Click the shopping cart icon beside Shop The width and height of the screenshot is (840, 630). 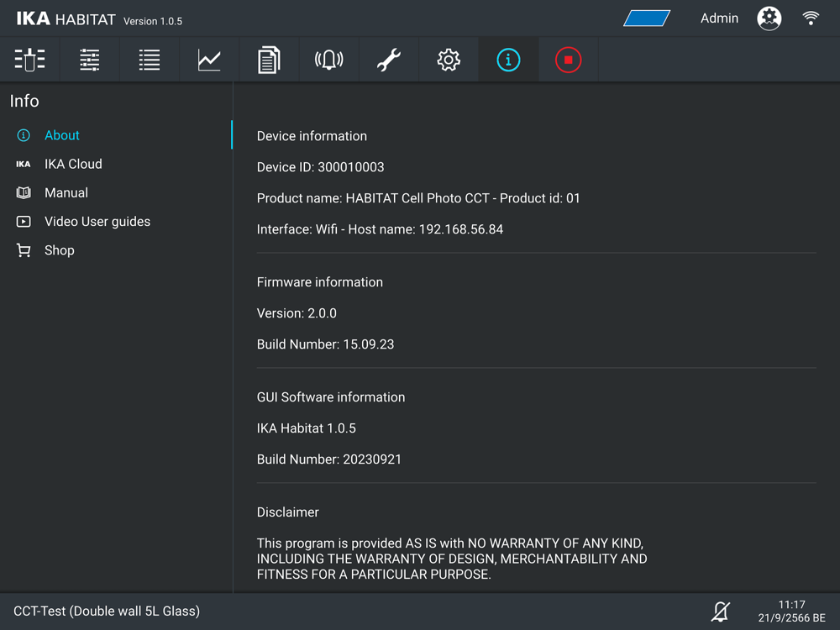click(24, 250)
